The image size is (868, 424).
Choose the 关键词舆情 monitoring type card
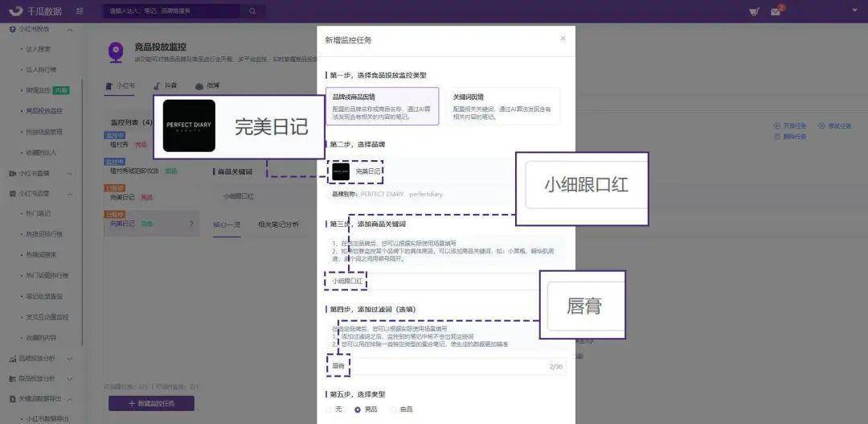pos(502,106)
